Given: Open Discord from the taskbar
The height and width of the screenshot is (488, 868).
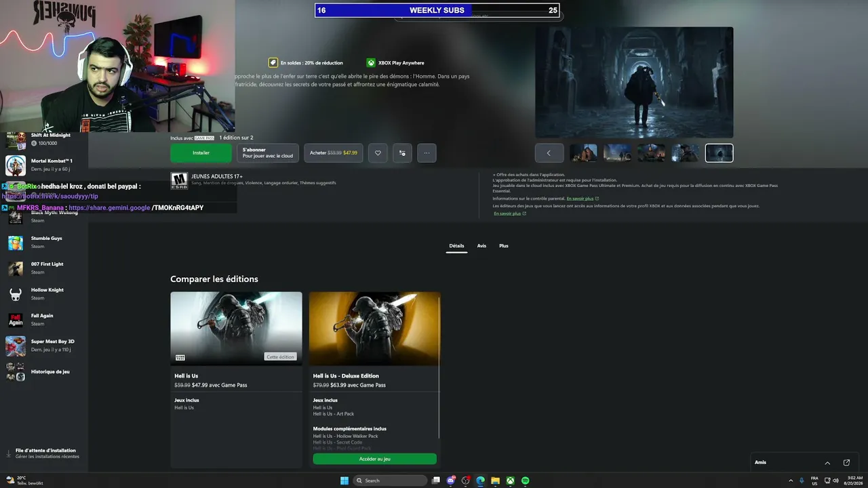Looking at the screenshot, I should (x=451, y=481).
